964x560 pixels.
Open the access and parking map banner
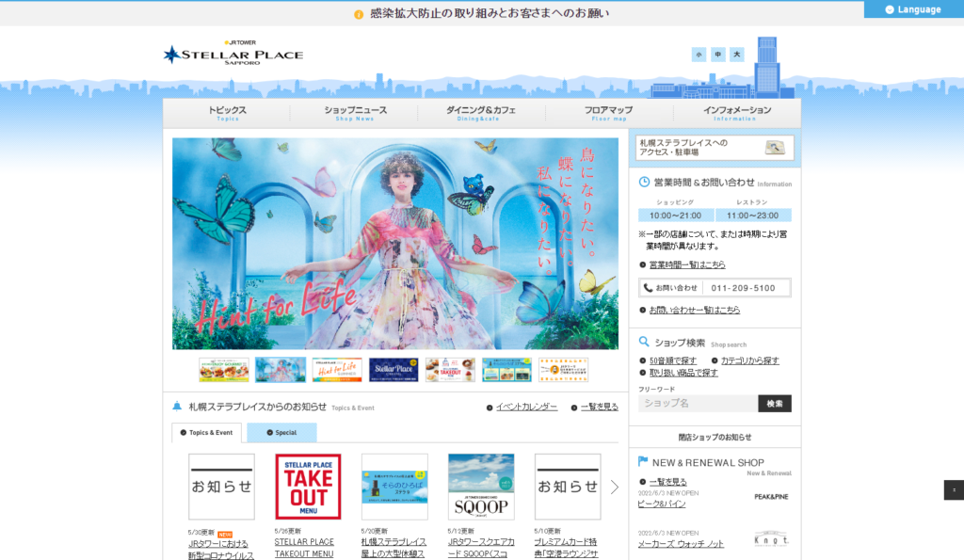[715, 148]
